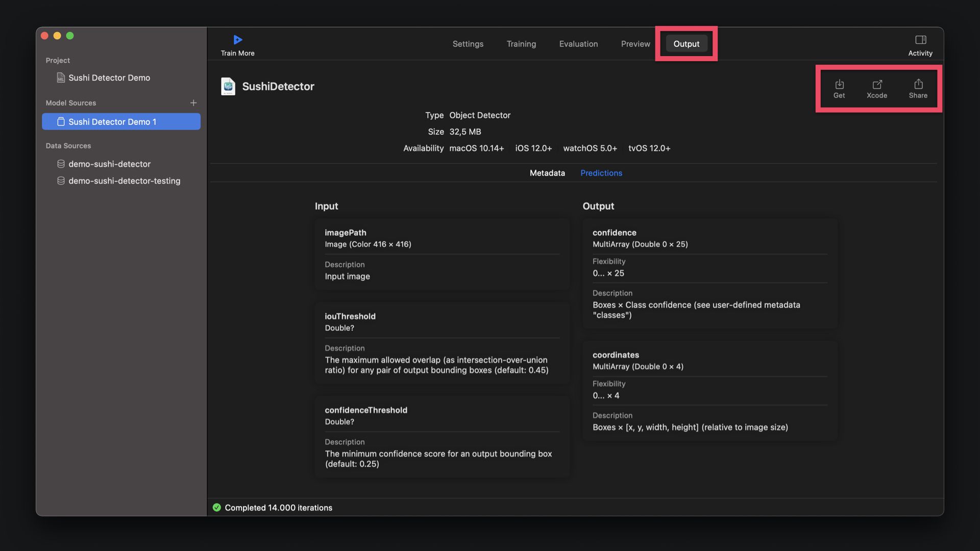
Task: Go to the Evaluation tab
Action: pos(578,44)
